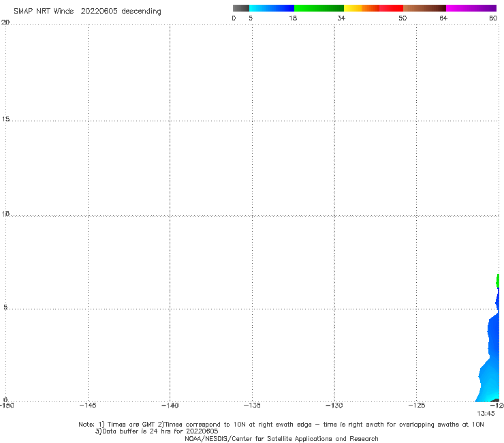Click the 'SMAP NRT Winds' title text

pos(44,12)
